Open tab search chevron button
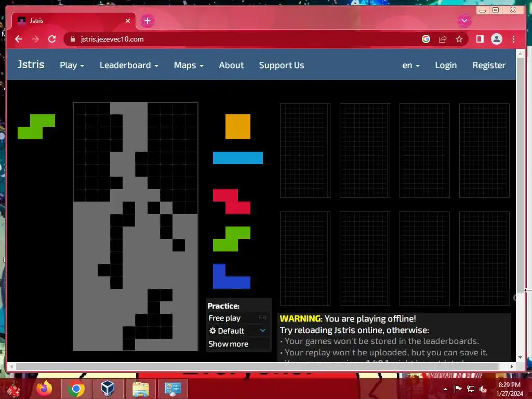This screenshot has height=399, width=532. tap(464, 21)
